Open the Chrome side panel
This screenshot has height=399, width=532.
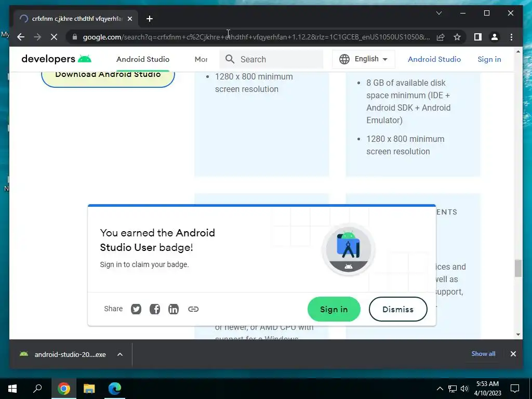[478, 37]
